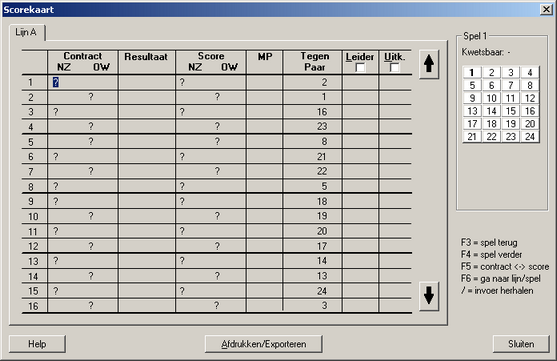Enable the Leider checkbox
The image size is (557, 361).
360,67
